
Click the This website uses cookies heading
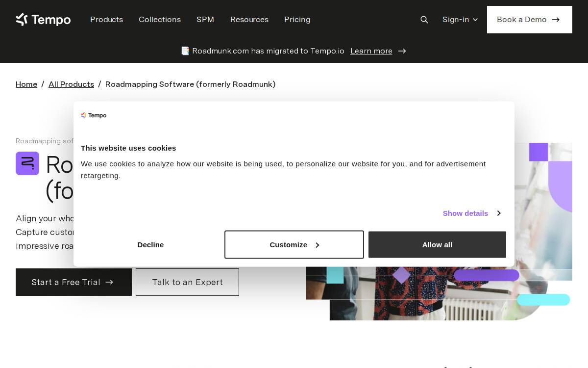[x=128, y=148]
